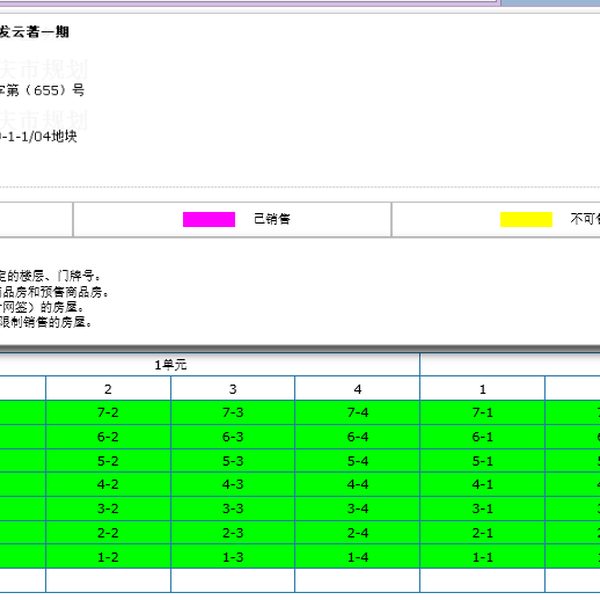The height and width of the screenshot is (600, 600).
Task: View room 3-2 details
Action: point(108,509)
